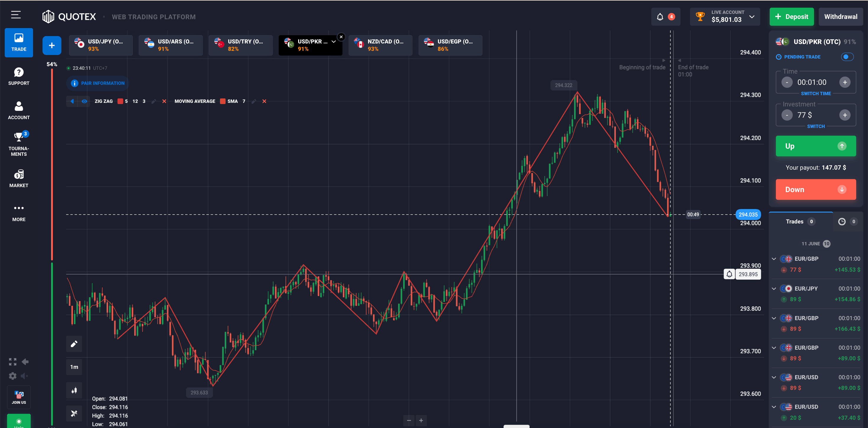Click the 77 $ investment field
Screen dimensions: 868x428
[x=816, y=115]
